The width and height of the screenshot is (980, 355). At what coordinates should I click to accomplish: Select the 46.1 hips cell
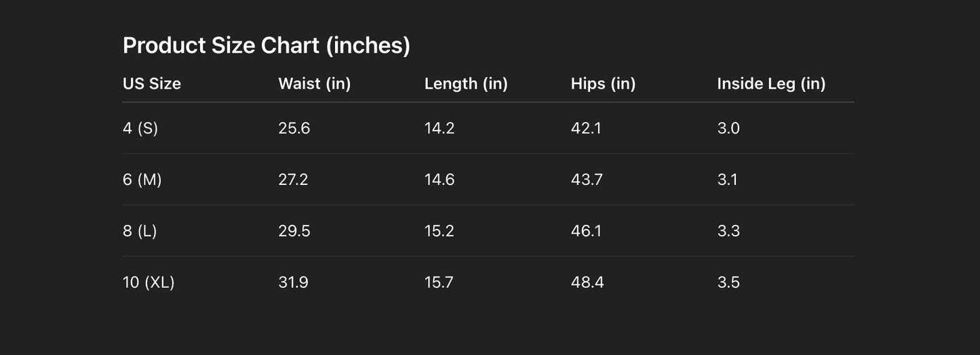[586, 231]
